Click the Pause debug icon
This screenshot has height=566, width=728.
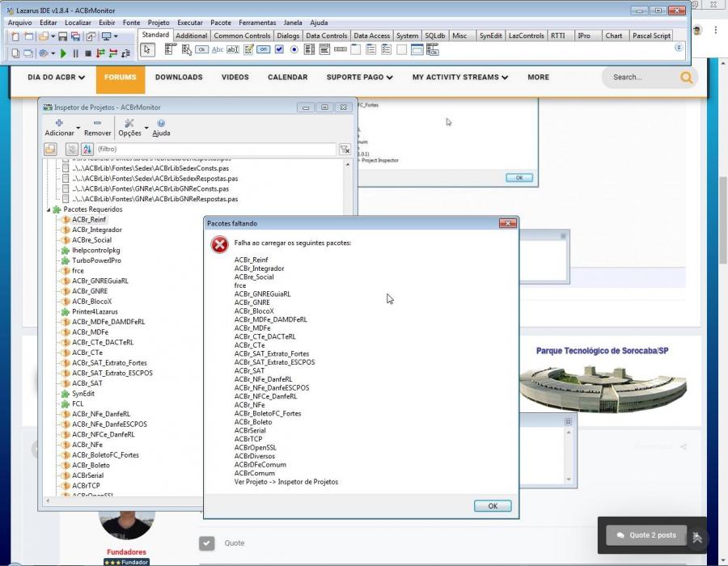tap(76, 53)
